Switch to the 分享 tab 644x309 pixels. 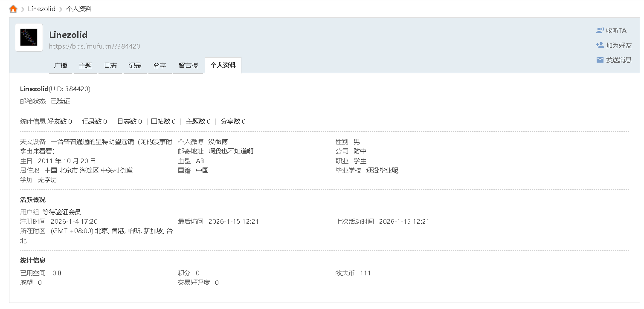pyautogui.click(x=160, y=65)
